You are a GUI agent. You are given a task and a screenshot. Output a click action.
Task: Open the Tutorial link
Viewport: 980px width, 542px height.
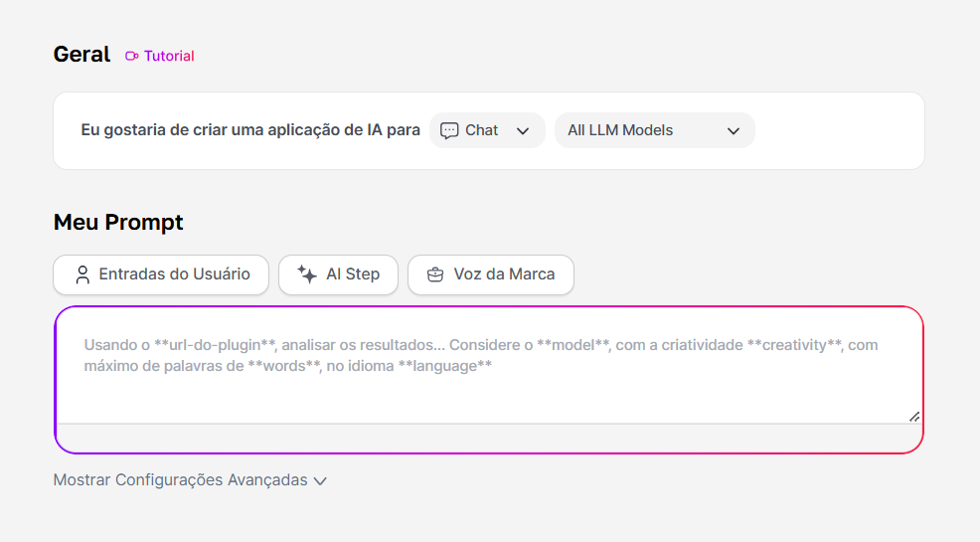click(x=160, y=57)
